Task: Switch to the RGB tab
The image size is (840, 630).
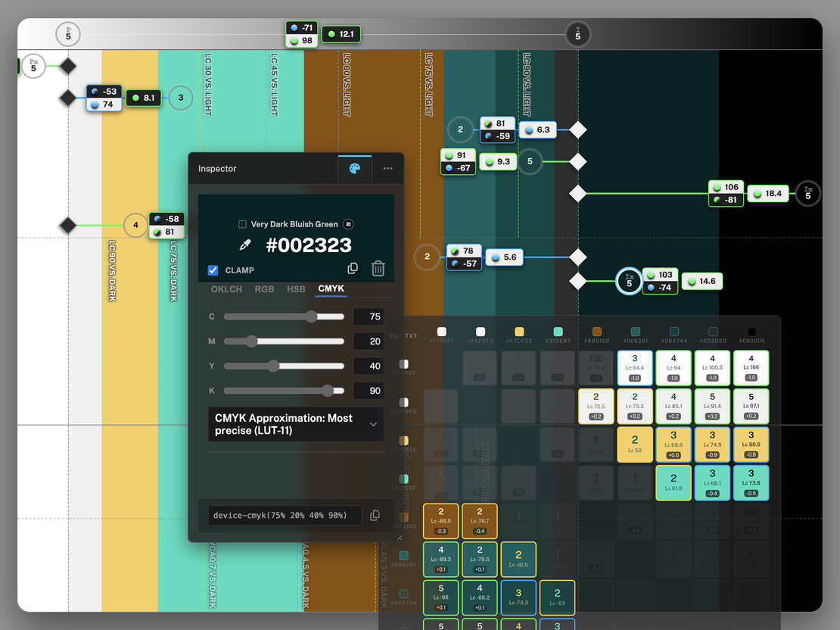Action: tap(264, 289)
